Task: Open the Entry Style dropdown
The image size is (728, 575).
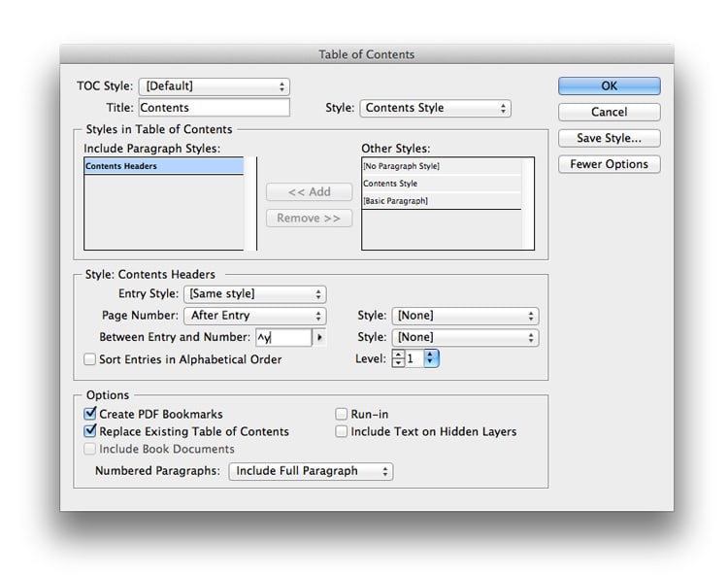Action: tap(255, 294)
